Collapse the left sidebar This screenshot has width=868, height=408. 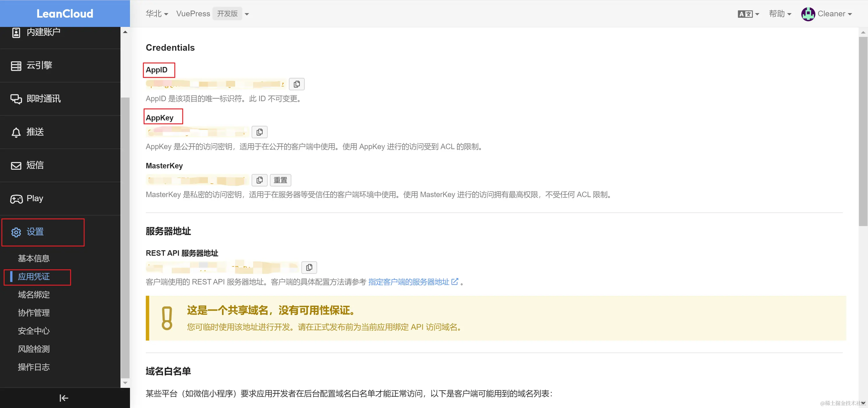click(64, 398)
